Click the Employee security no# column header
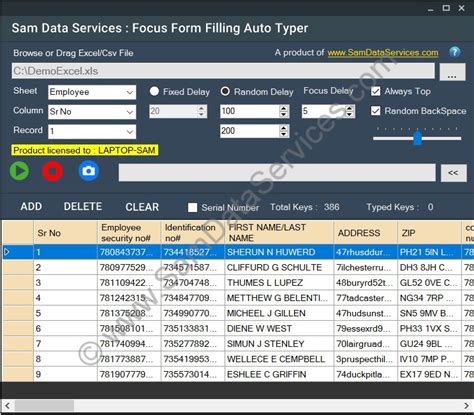The height and width of the screenshot is (415, 474). [x=129, y=233]
